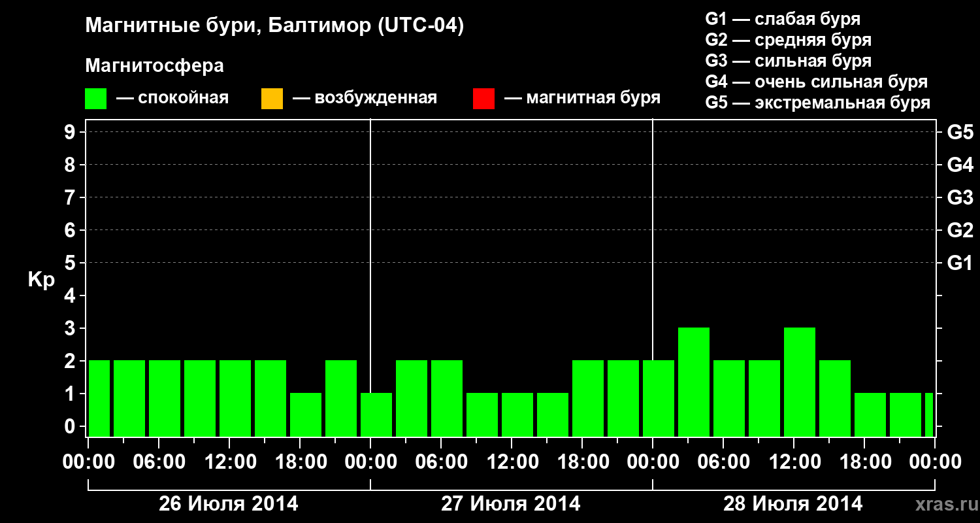Click the 'G5' label on right axis
The height and width of the screenshot is (523, 980).
[x=960, y=132]
